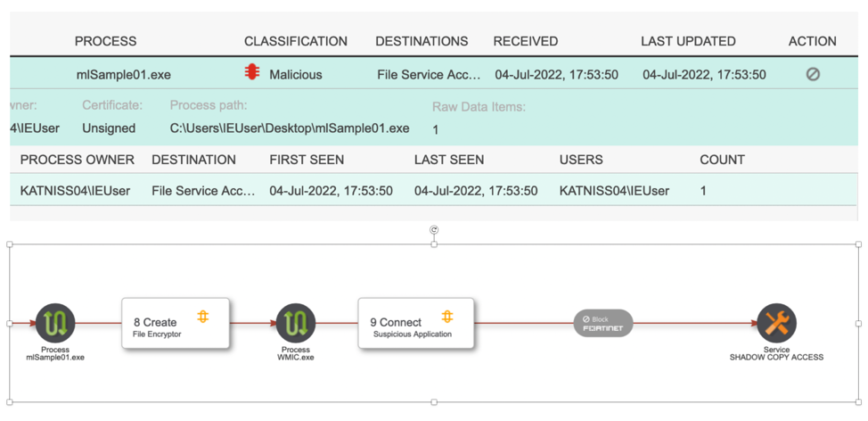Viewport: 868px width, 421px height.
Task: Click the block action icon in row
Action: pyautogui.click(x=813, y=74)
